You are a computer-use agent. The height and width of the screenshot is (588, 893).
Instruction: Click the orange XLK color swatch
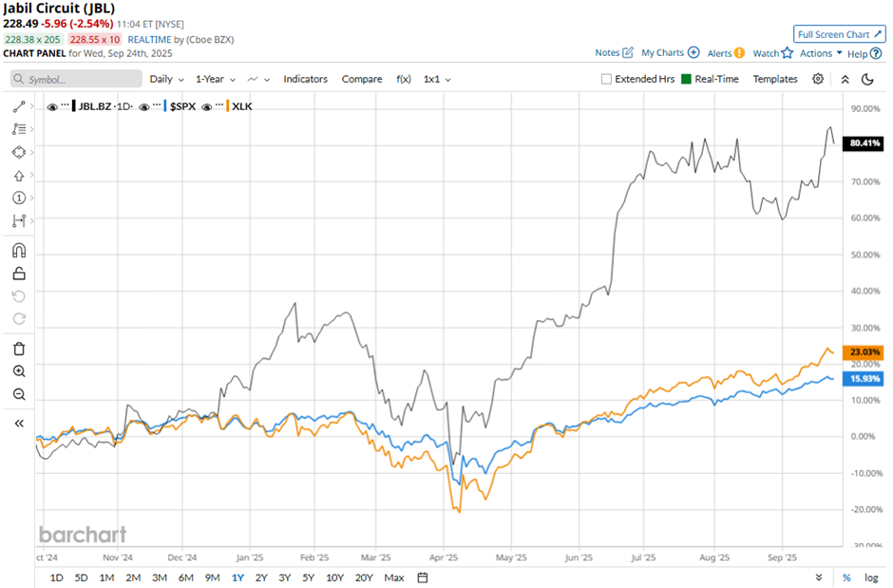tap(228, 106)
